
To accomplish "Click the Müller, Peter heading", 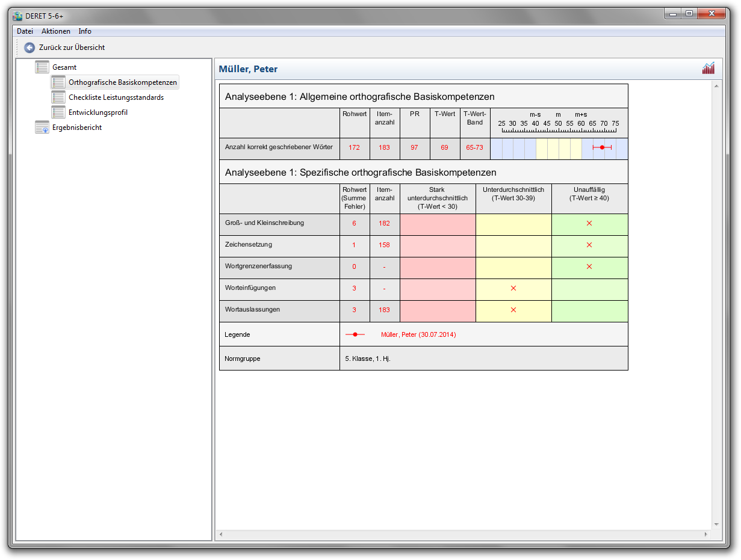I will click(x=249, y=69).
